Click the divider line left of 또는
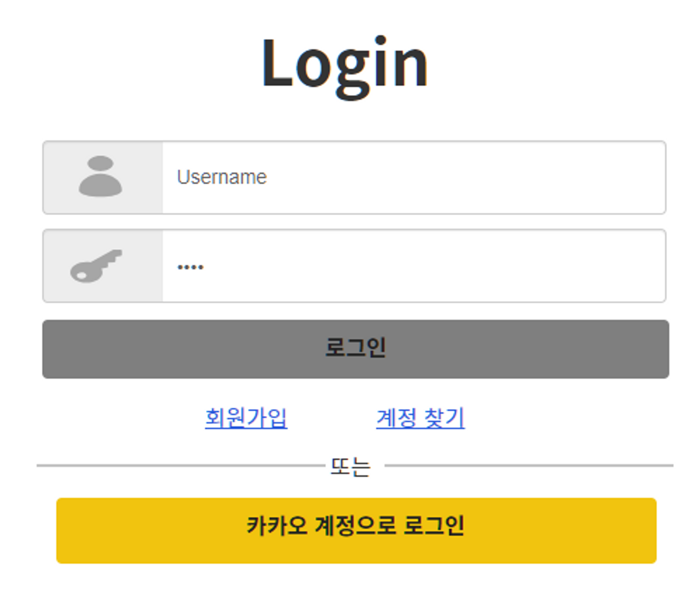The image size is (700, 604). click(x=175, y=466)
